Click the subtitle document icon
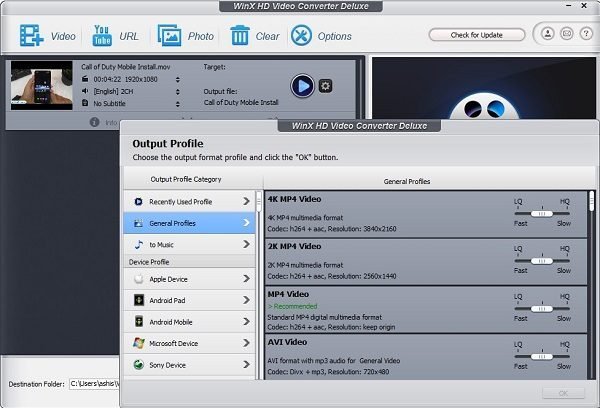The image size is (600, 408). tap(85, 103)
